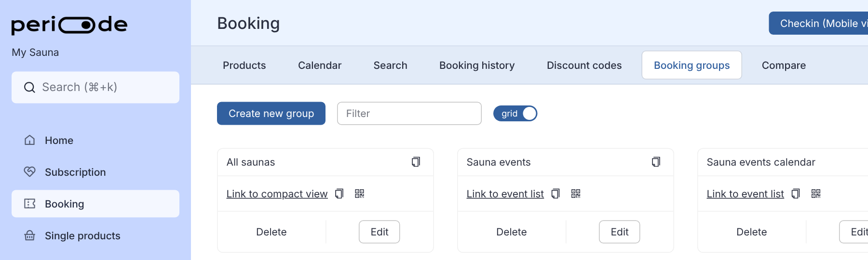Click the search magnifier icon in the sidebar
Viewport: 868px width, 260px height.
29,87
